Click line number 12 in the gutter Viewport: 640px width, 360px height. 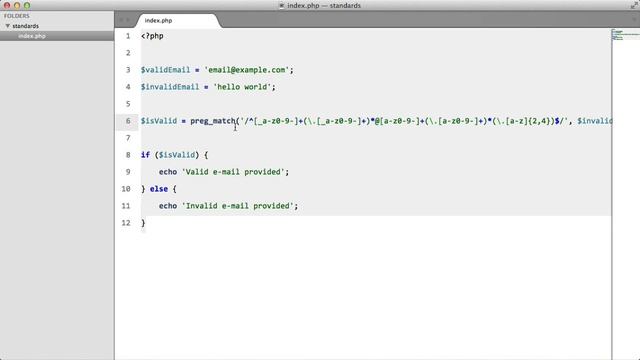(x=126, y=223)
